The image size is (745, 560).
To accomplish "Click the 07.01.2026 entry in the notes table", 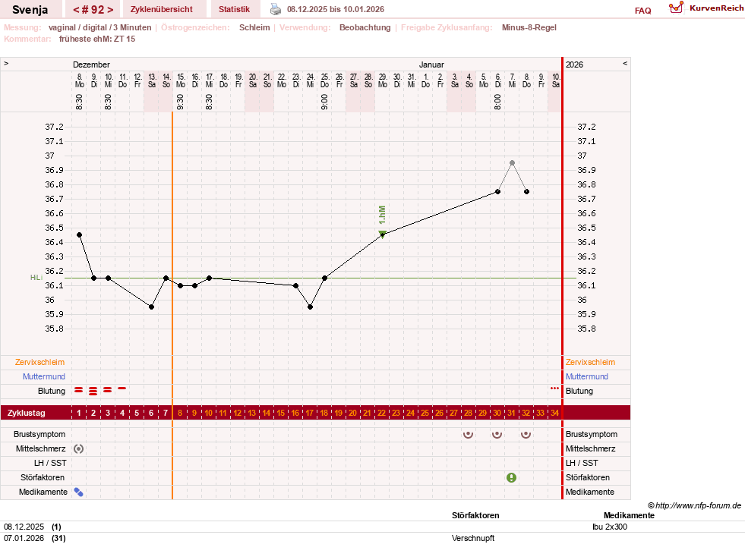I will click(24, 538).
